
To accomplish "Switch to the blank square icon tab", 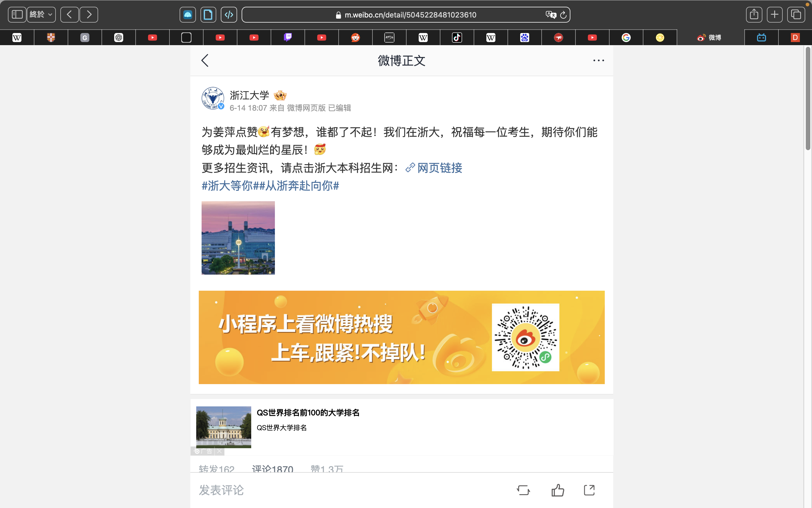I will click(186, 37).
